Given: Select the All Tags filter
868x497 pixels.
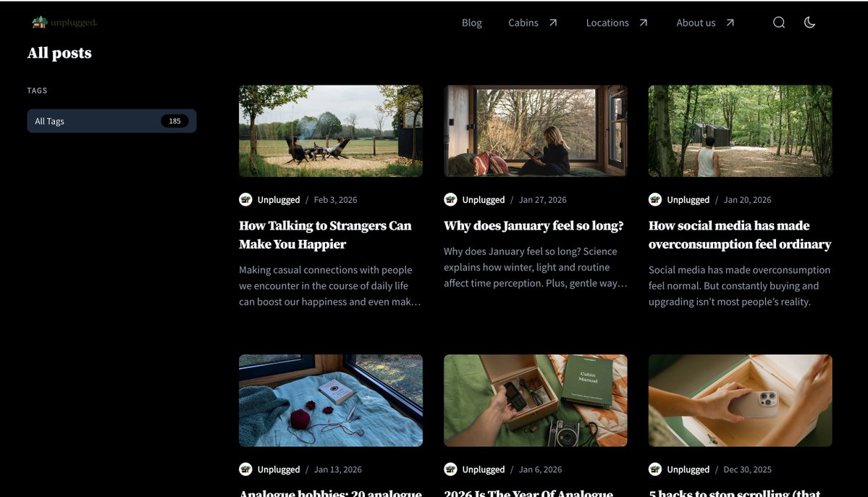Looking at the screenshot, I should pyautogui.click(x=111, y=121).
